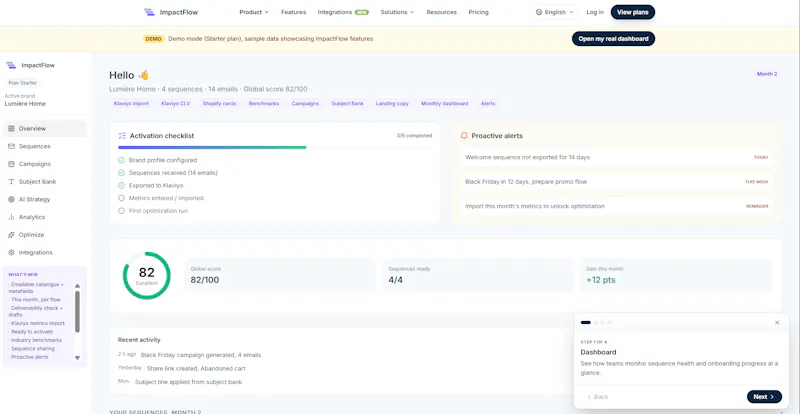This screenshot has height=414, width=800.
Task: Click the Subject Bank tag under greeting
Action: tap(347, 104)
